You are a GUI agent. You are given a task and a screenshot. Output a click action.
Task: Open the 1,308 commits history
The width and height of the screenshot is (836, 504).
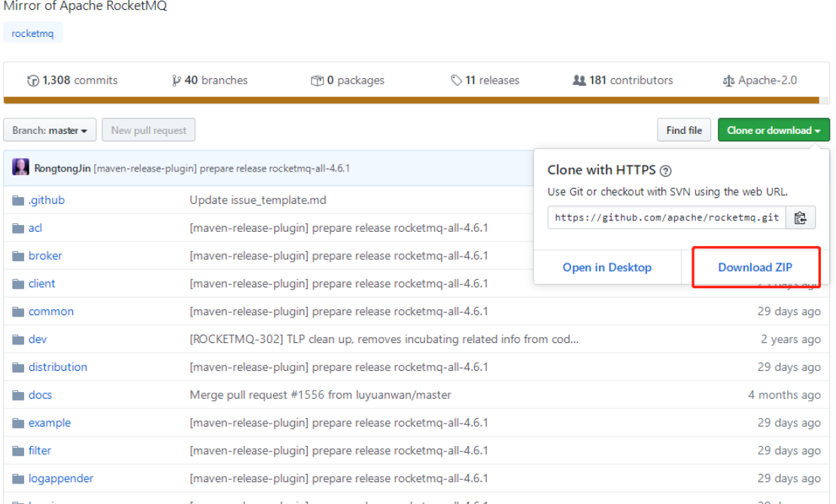(x=72, y=80)
